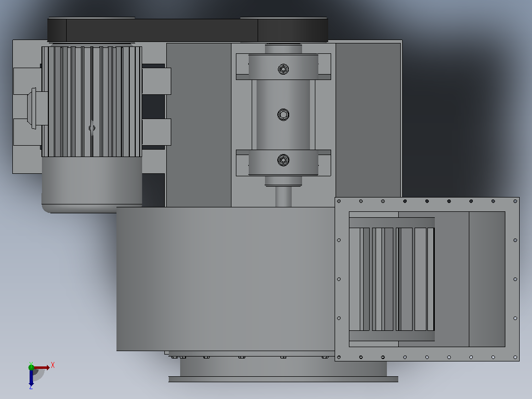Select the finned electric motor housing

[92, 102]
